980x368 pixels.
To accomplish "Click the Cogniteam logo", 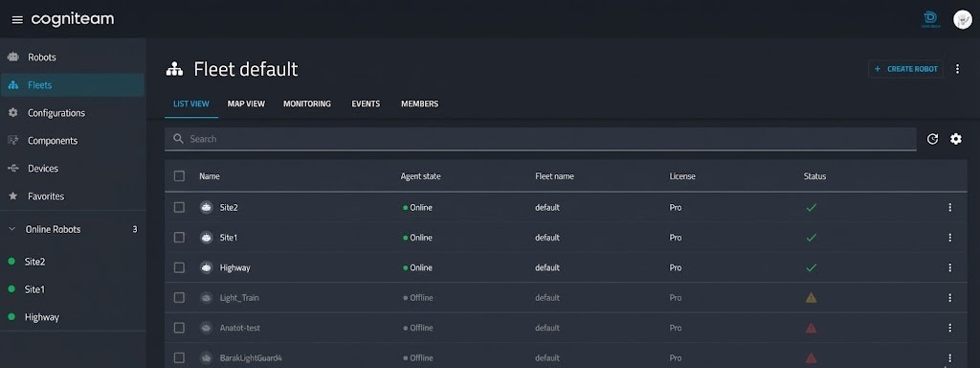I will pyautogui.click(x=73, y=19).
